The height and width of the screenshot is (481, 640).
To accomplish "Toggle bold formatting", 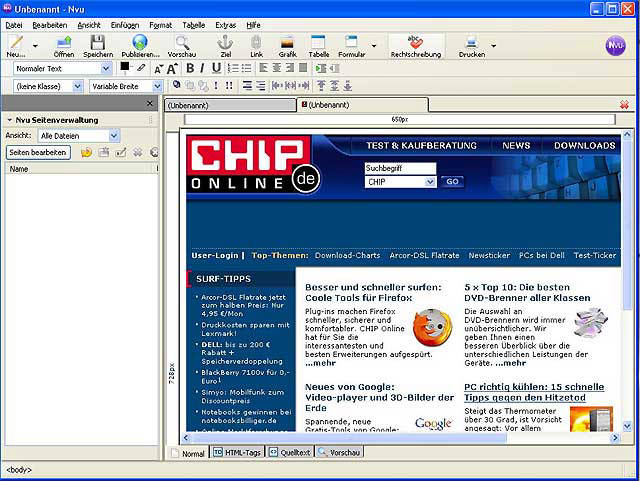I will point(190,68).
